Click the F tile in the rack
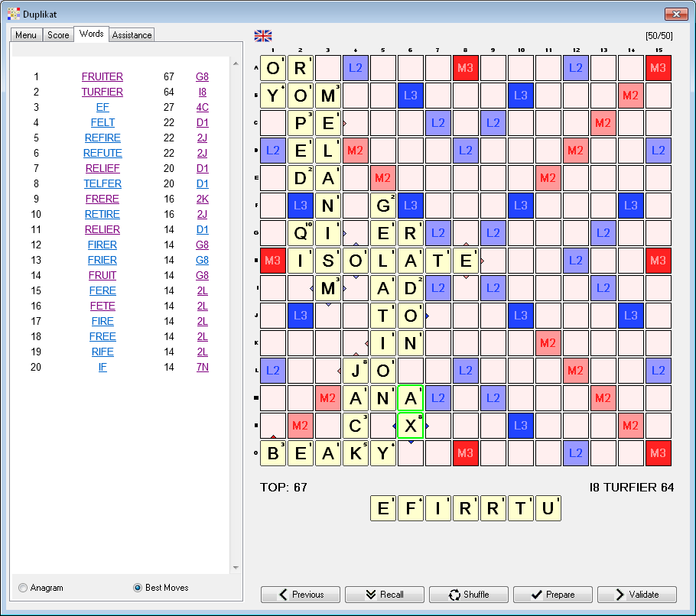This screenshot has height=616, width=696. [x=411, y=508]
